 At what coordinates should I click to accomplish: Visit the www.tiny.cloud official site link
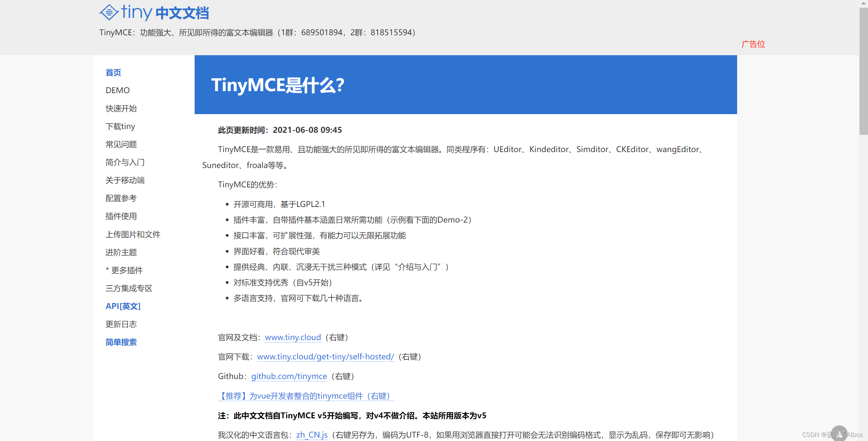pyautogui.click(x=292, y=337)
